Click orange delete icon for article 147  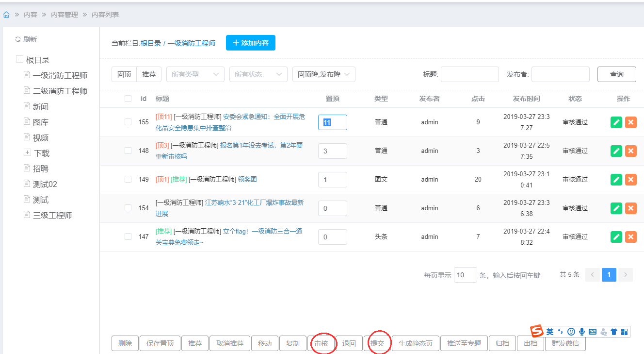(631, 237)
